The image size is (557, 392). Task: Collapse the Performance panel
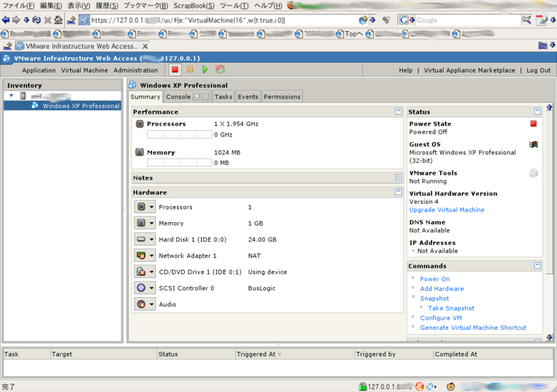pyautogui.click(x=398, y=111)
